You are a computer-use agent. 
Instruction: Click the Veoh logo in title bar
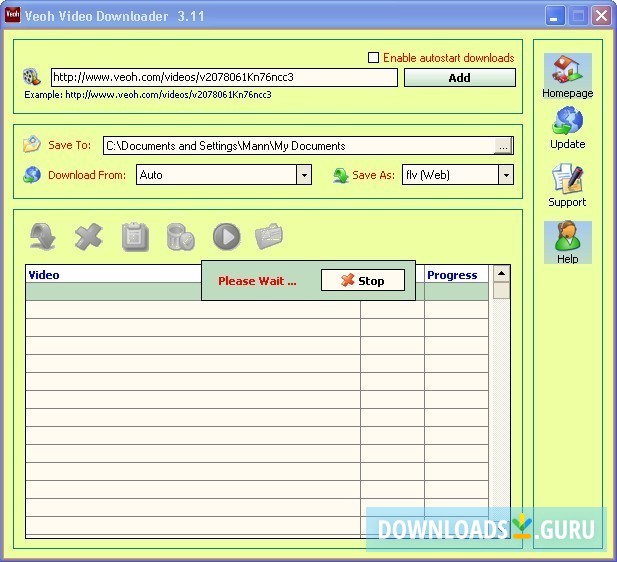pyautogui.click(x=13, y=15)
